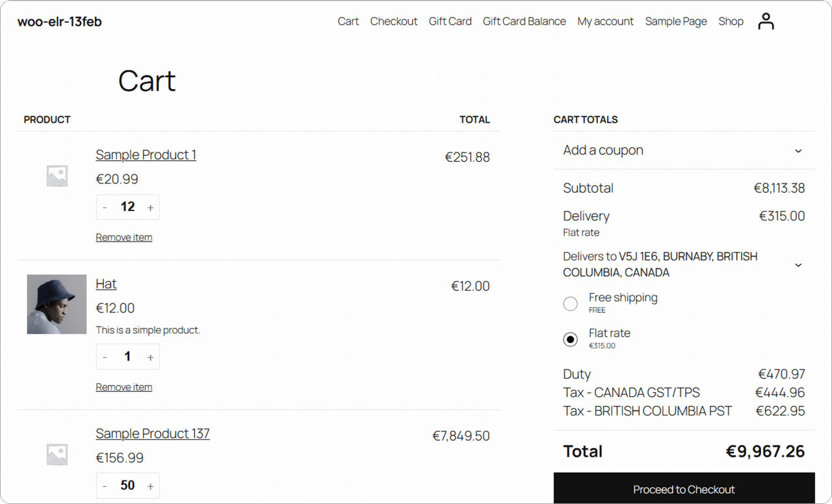Viewport: 832px width, 504px height.
Task: Go to the Gift Card Balance page
Action: point(524,21)
